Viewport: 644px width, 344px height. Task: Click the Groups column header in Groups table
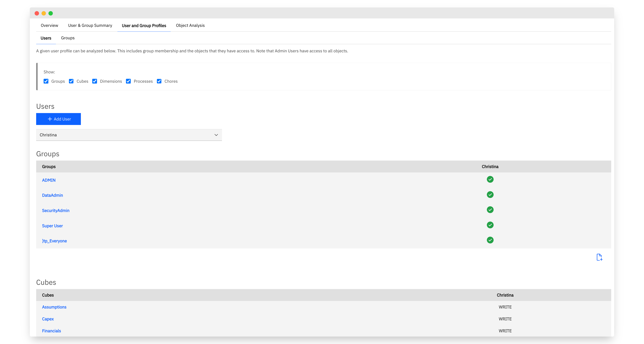coord(49,167)
